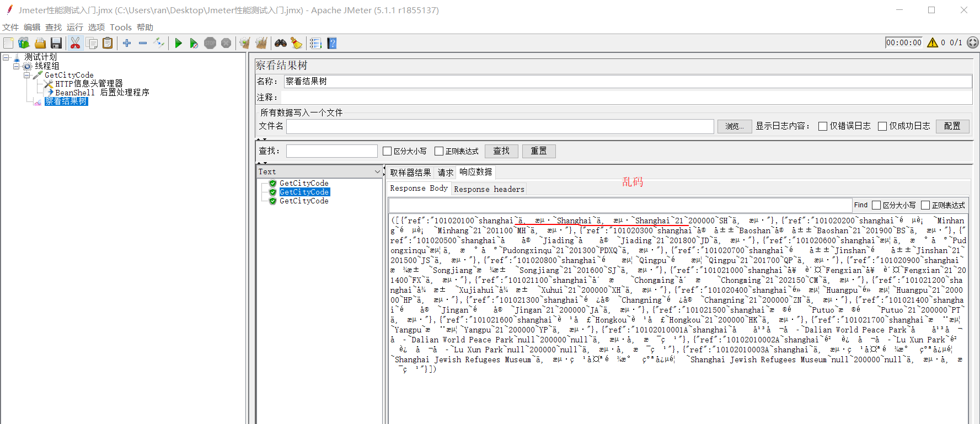Collapse the 线程组 tree node

tap(17, 66)
